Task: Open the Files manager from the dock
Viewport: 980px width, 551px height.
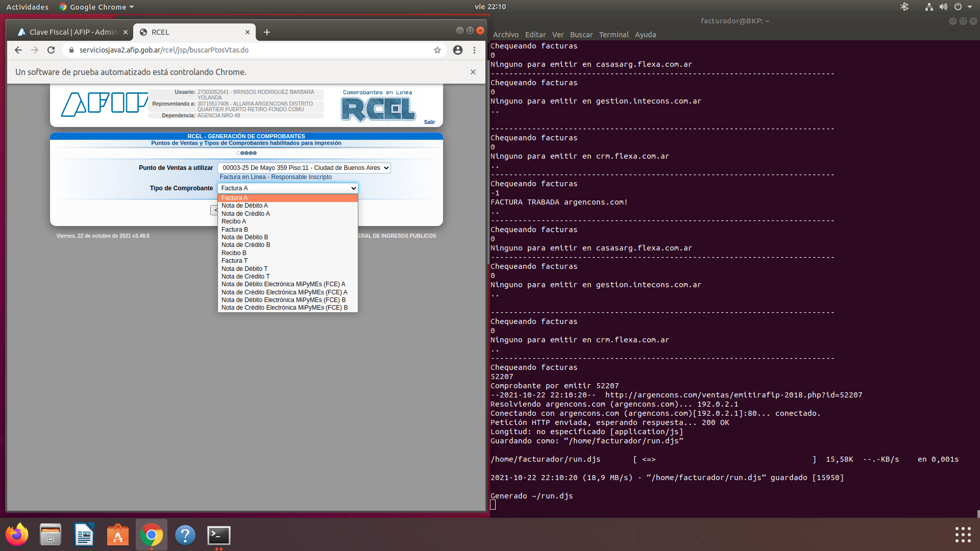Action: pos(51,535)
